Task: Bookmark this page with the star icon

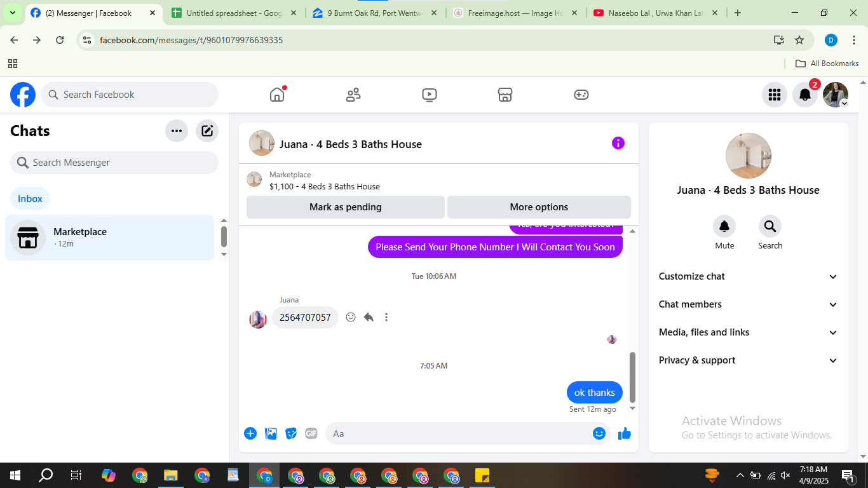Action: [x=799, y=40]
